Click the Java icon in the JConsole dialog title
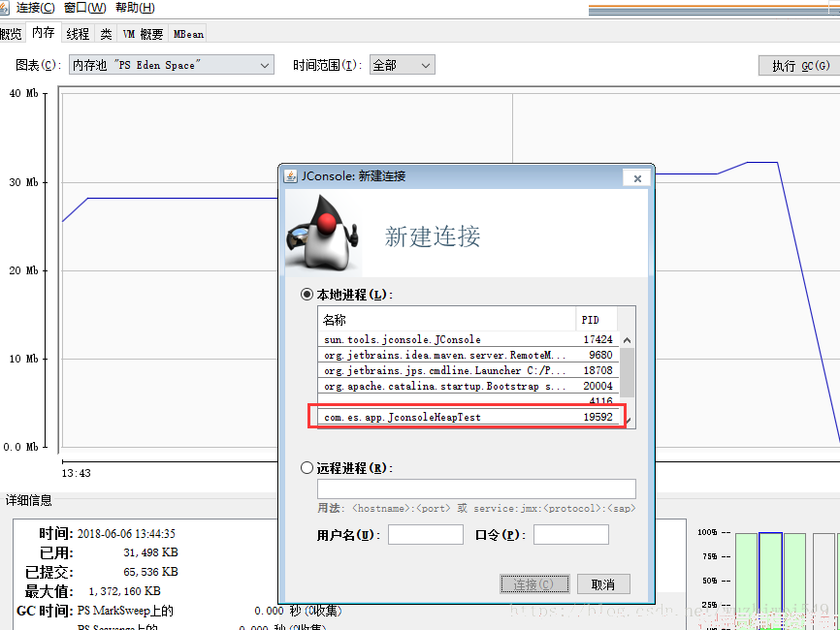This screenshot has width=840, height=630. pos(290,176)
